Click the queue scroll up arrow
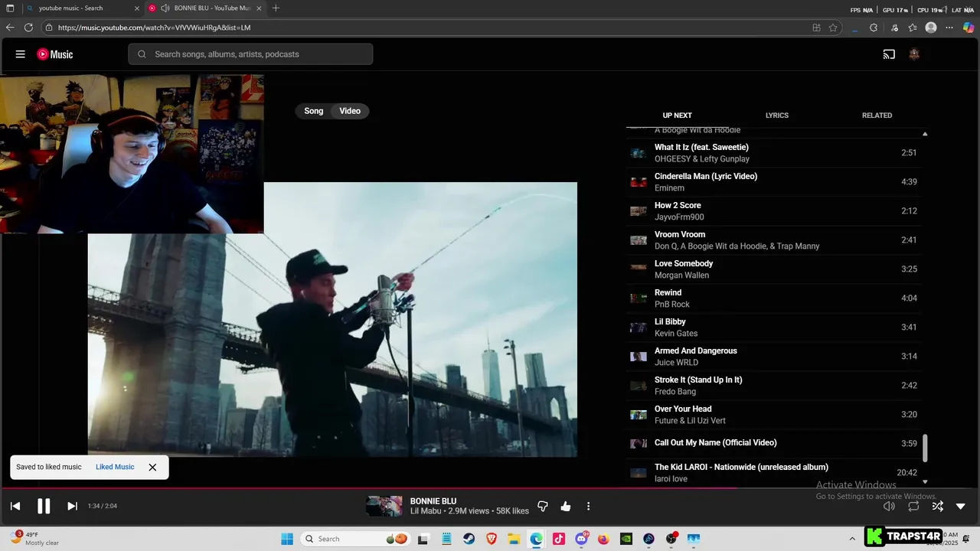The image size is (980, 551). 925,134
